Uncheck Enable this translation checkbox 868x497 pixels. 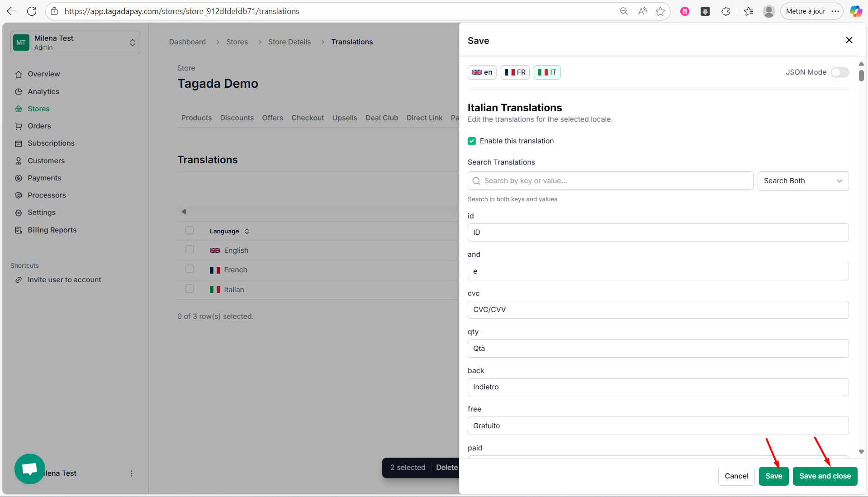[472, 141]
